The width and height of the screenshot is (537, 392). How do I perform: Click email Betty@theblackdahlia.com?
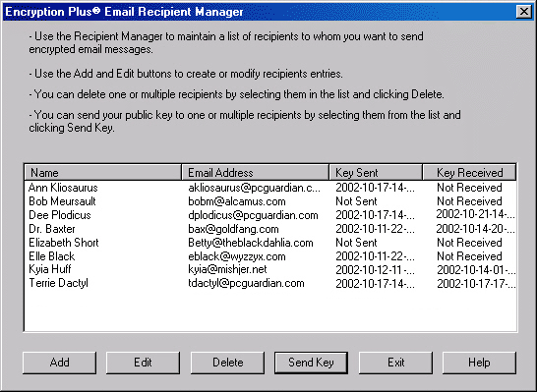(251, 243)
